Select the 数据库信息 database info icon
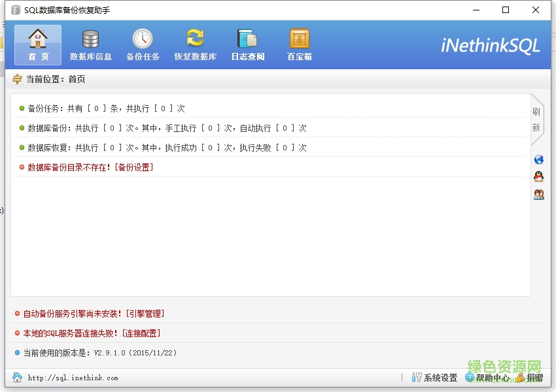This screenshot has height=392, width=556. [90, 44]
